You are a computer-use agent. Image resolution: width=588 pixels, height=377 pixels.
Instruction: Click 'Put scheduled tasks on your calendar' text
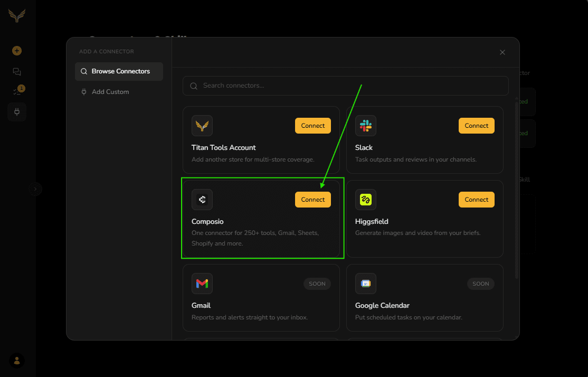click(x=409, y=317)
